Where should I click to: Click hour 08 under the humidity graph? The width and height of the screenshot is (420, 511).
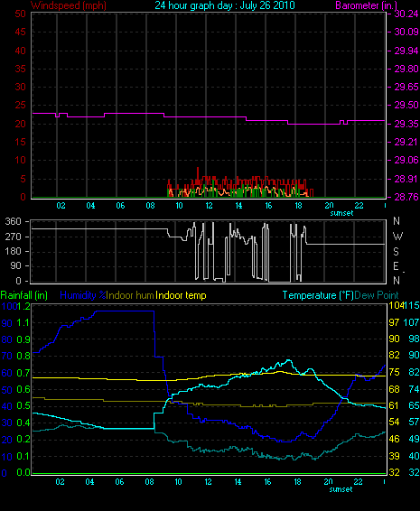(x=149, y=482)
